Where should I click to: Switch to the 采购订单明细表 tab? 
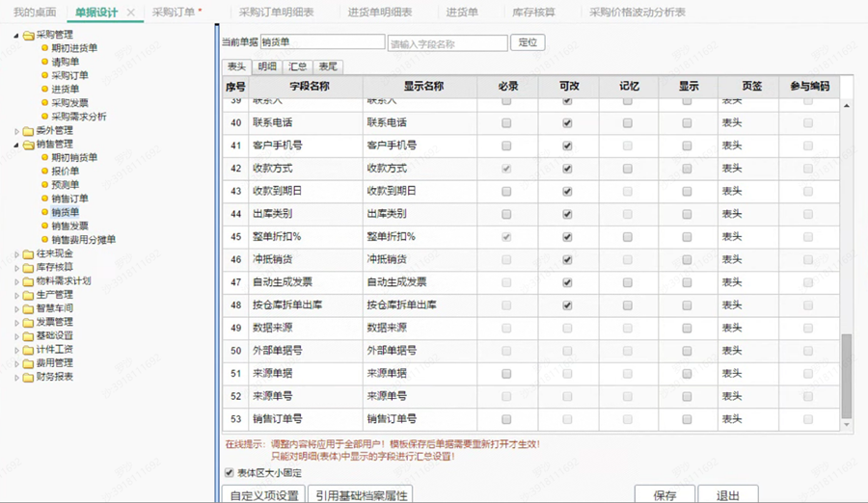(276, 13)
